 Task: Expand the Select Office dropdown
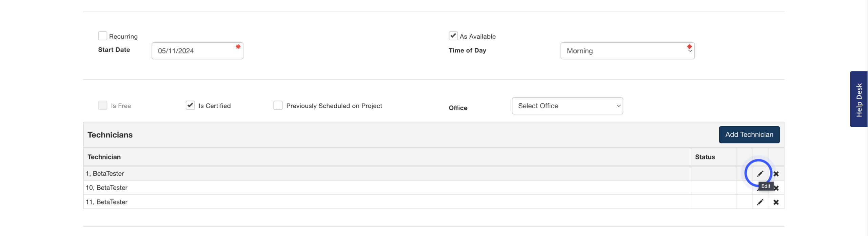(567, 106)
